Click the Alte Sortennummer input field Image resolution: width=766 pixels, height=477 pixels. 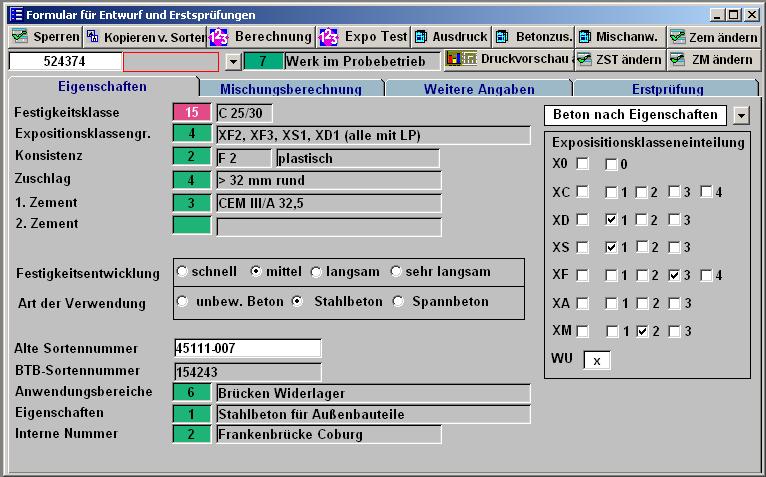(x=247, y=349)
